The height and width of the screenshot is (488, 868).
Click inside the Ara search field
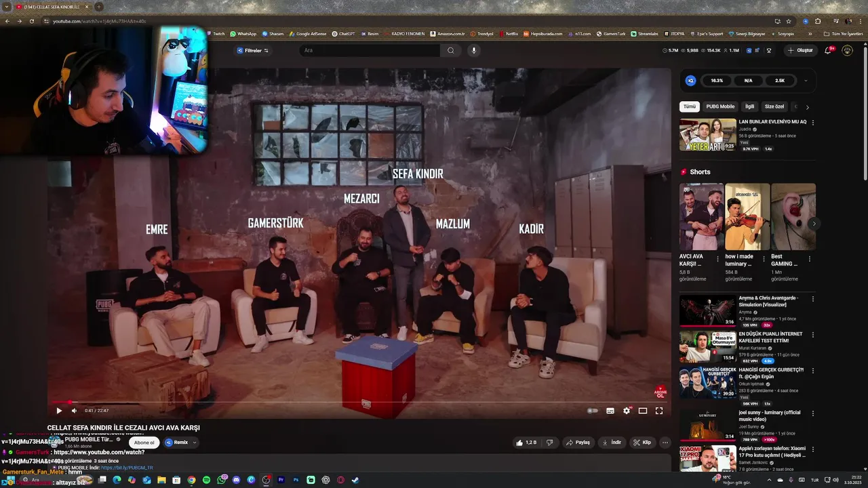(370, 50)
